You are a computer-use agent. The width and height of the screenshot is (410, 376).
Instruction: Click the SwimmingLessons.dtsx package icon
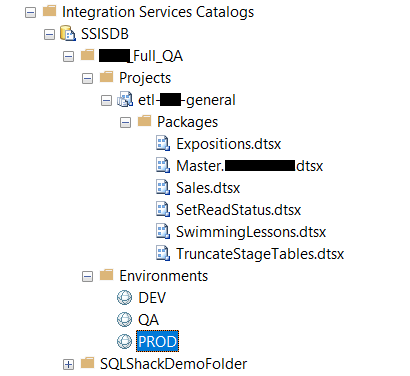(163, 232)
